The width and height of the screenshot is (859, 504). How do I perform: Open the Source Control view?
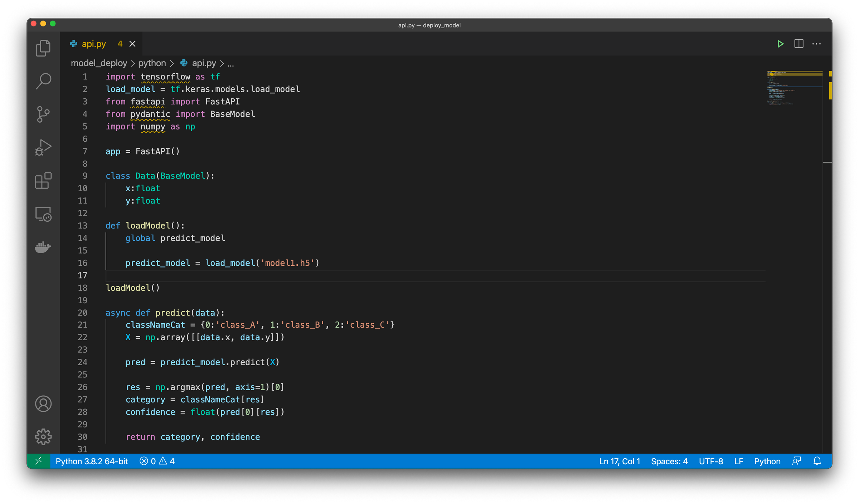coord(43,114)
